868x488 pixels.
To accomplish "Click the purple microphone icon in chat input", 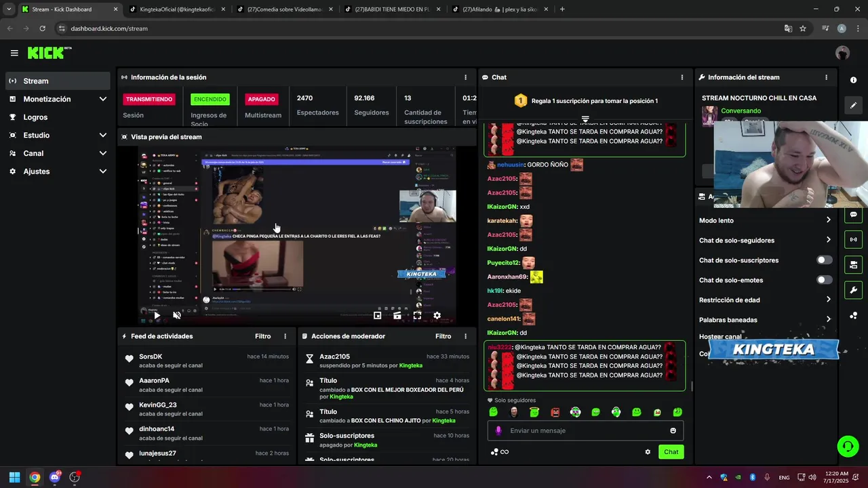I will [x=498, y=430].
